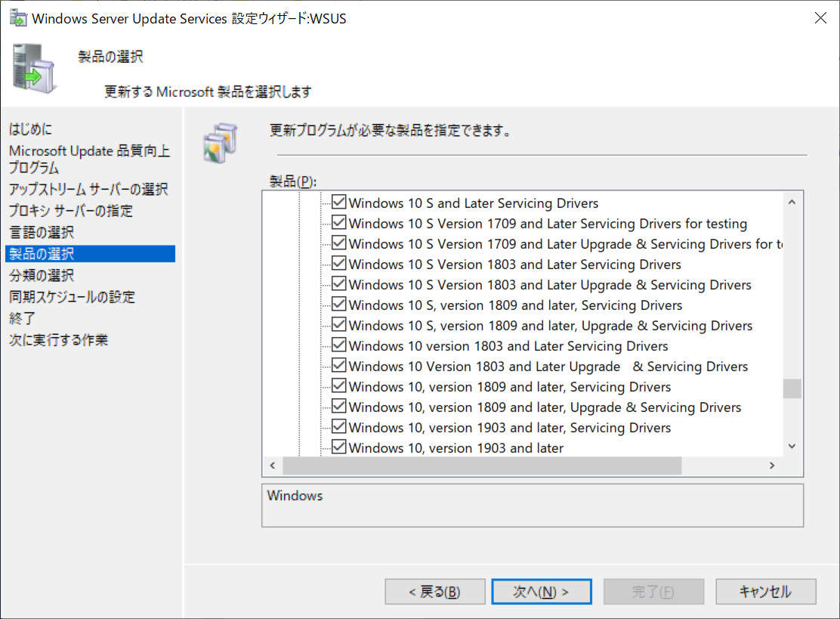This screenshot has width=840, height=619.
Task: Toggle Windows 10, version 1809 Upgrade & Servicing Drivers checkbox
Action: click(338, 406)
